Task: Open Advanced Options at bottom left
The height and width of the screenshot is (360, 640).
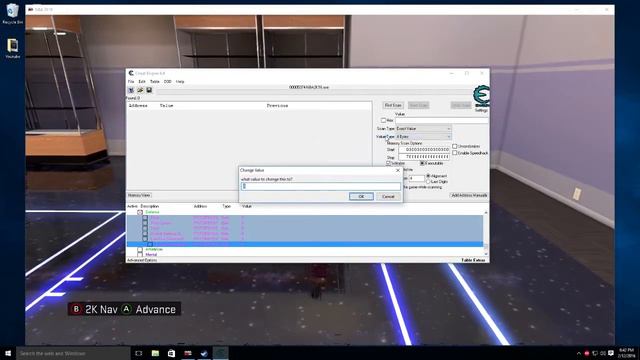Action: (x=142, y=260)
